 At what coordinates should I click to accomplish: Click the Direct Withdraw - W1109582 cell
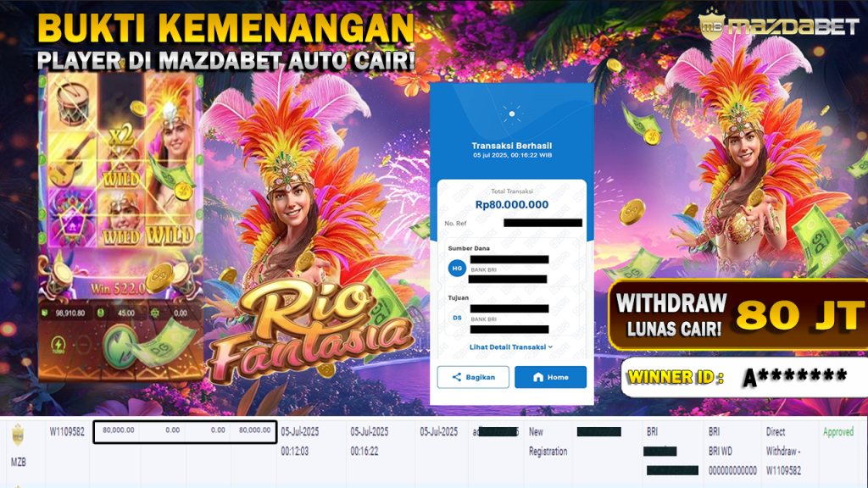pos(783,451)
